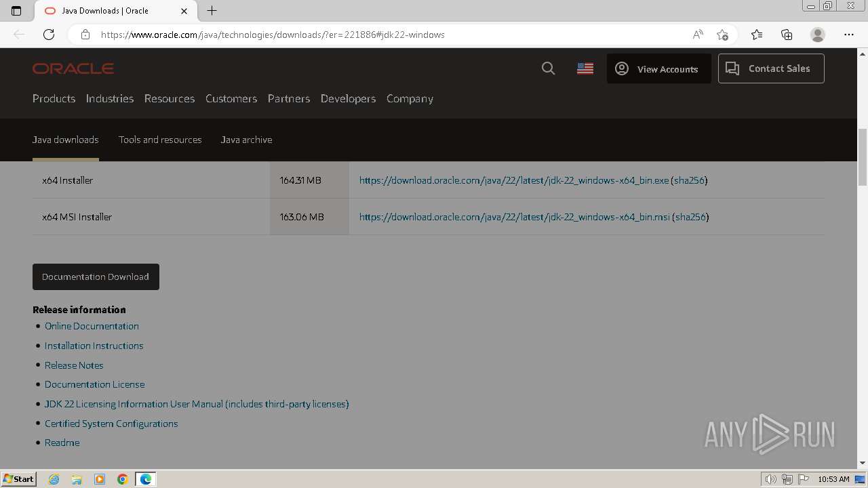Open browser Collections
Screen dimensions: 868x488
pos(787,35)
